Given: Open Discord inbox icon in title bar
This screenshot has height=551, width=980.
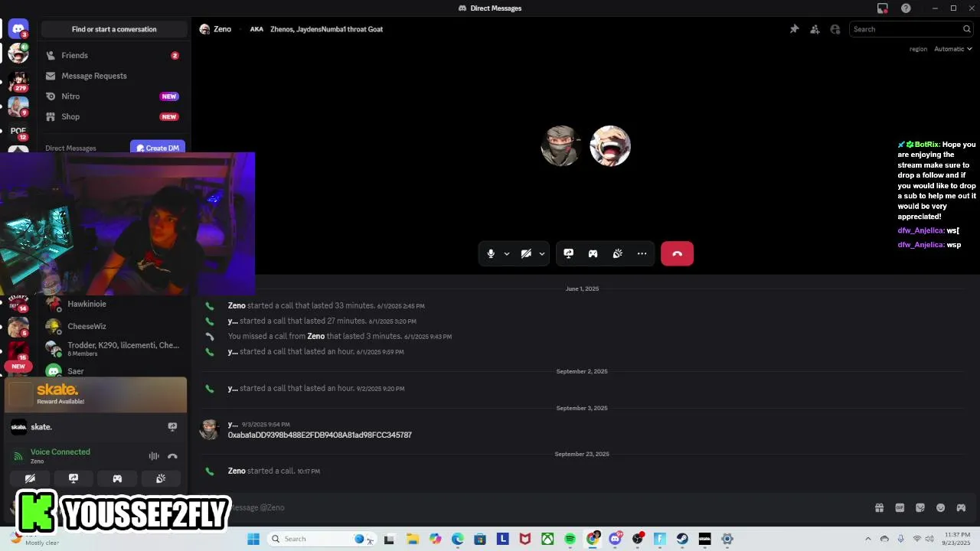Looking at the screenshot, I should point(882,8).
